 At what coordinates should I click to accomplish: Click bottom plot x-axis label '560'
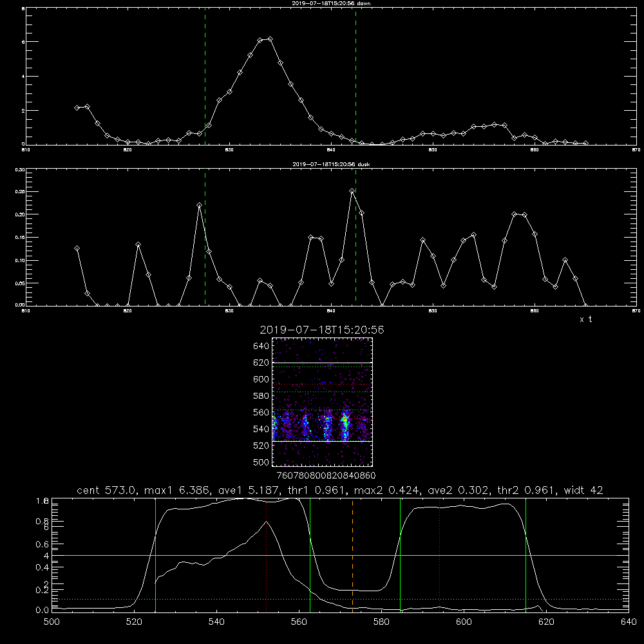point(299,622)
